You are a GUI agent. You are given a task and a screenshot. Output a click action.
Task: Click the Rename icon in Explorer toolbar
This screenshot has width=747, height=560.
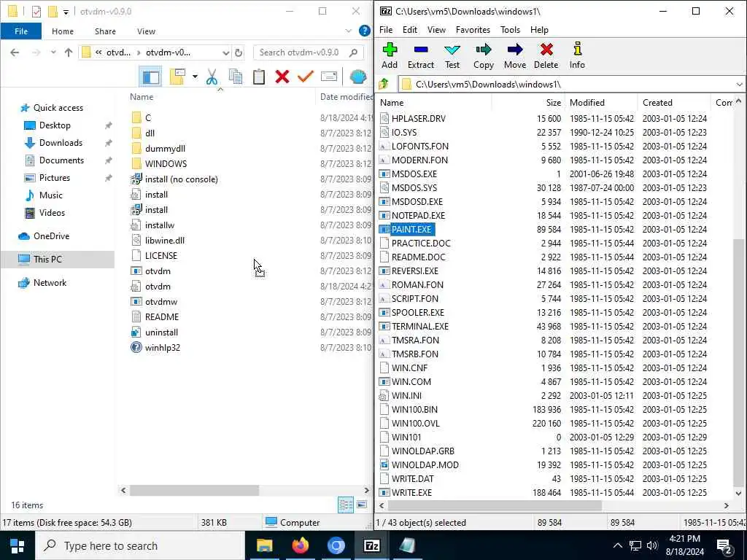[x=329, y=77]
